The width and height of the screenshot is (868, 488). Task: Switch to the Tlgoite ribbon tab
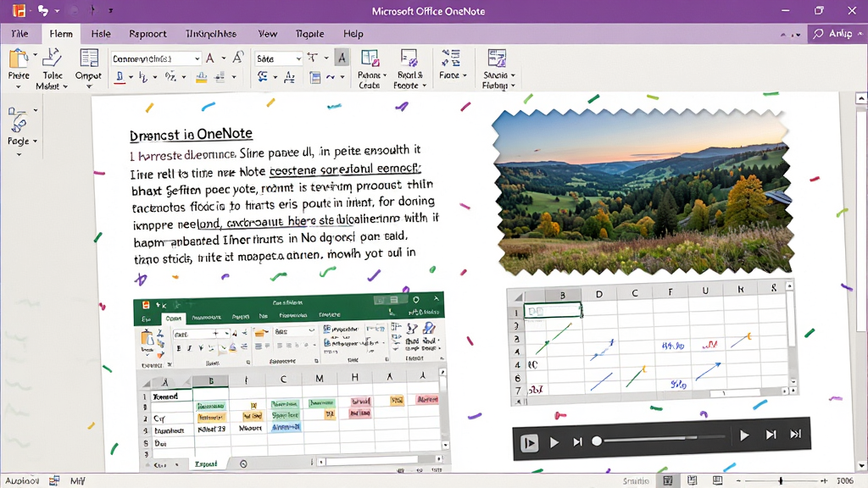309,34
